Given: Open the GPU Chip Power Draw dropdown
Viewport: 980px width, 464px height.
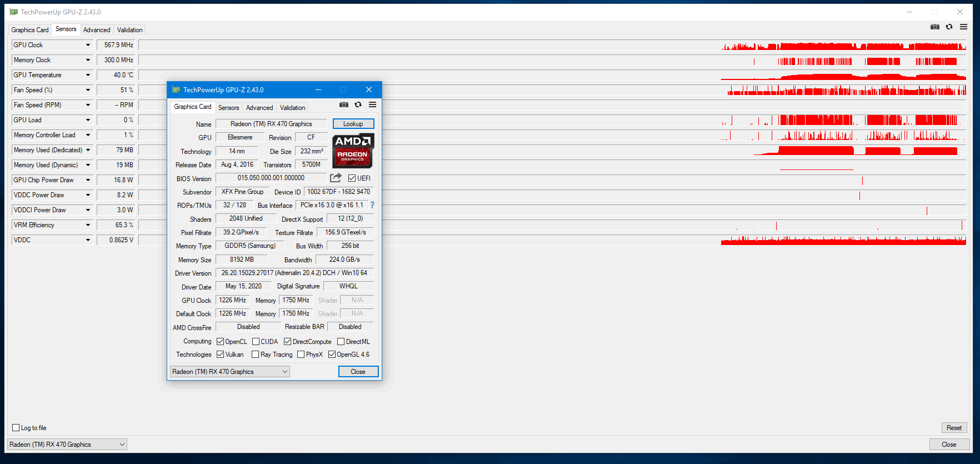Looking at the screenshot, I should click(88, 180).
